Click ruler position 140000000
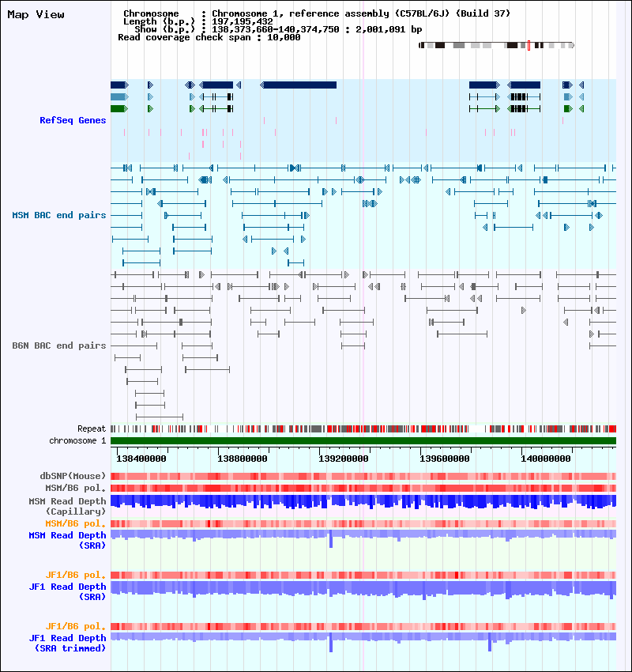This screenshot has width=632, height=672. click(x=546, y=459)
